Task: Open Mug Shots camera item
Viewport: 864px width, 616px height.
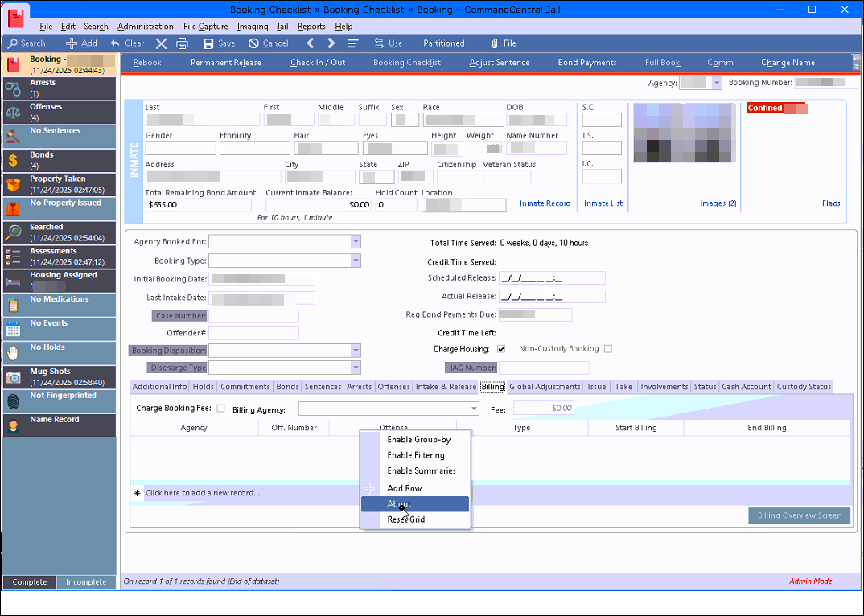Action: [x=60, y=377]
